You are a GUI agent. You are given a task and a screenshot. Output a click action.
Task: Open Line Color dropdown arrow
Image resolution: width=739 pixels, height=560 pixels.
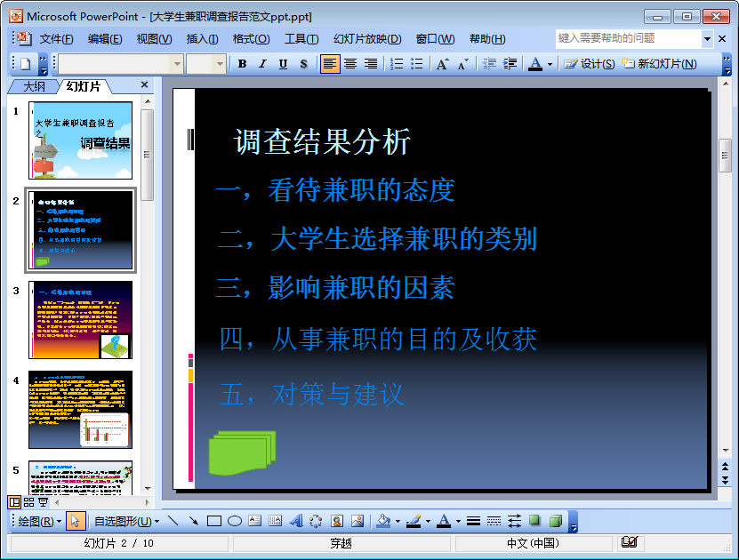(x=428, y=522)
